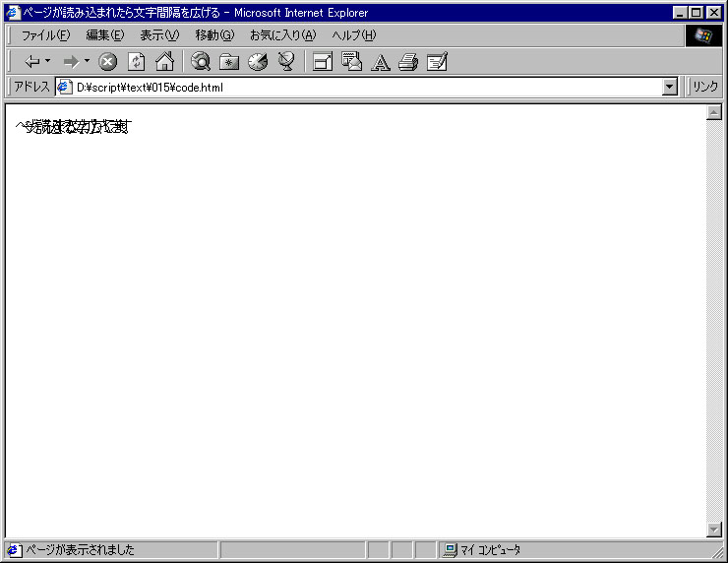Open the ファイル(F) menu
The width and height of the screenshot is (728, 563).
click(x=45, y=35)
